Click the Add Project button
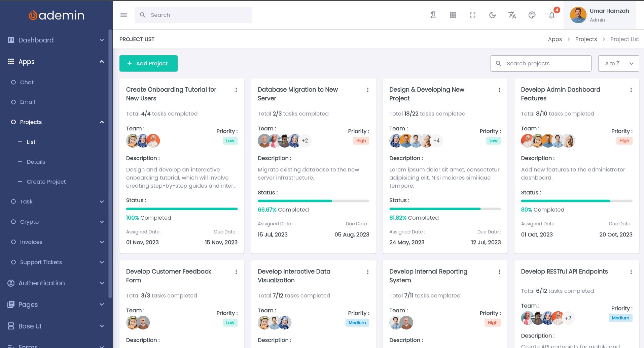 148,63
